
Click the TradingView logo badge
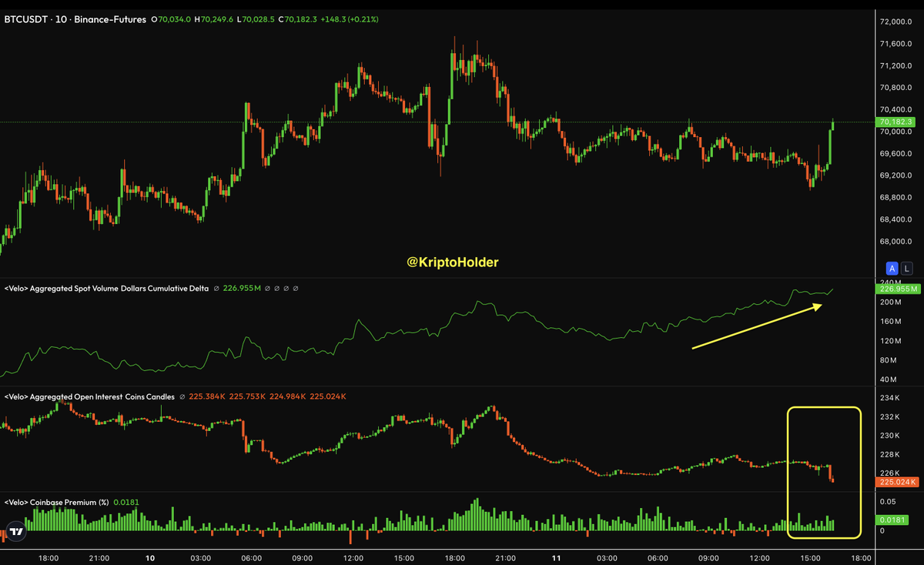15,531
